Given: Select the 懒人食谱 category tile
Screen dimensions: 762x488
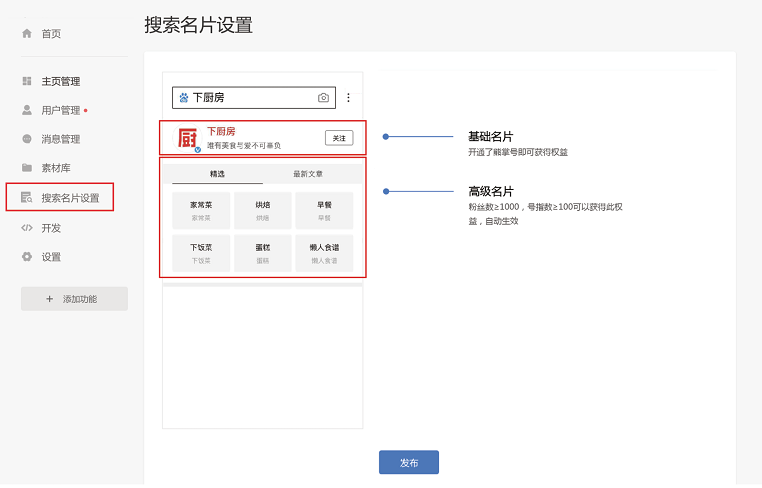Looking at the screenshot, I should coord(324,254).
